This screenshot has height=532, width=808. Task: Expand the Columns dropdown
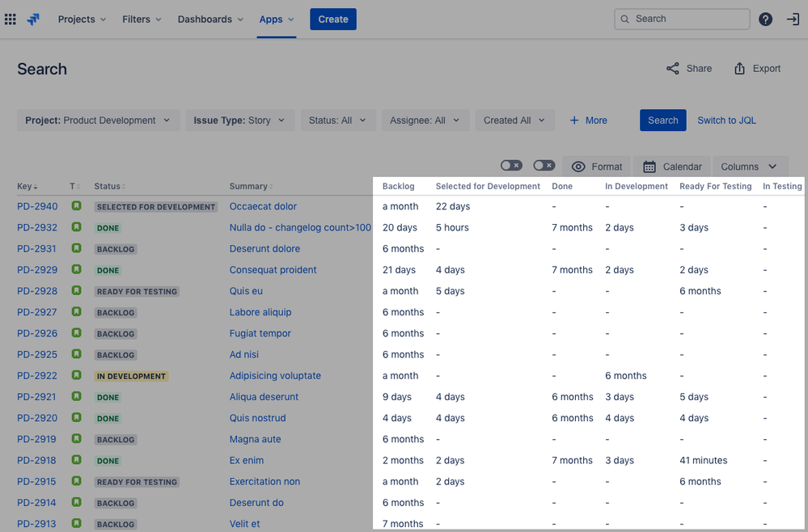[x=750, y=167]
